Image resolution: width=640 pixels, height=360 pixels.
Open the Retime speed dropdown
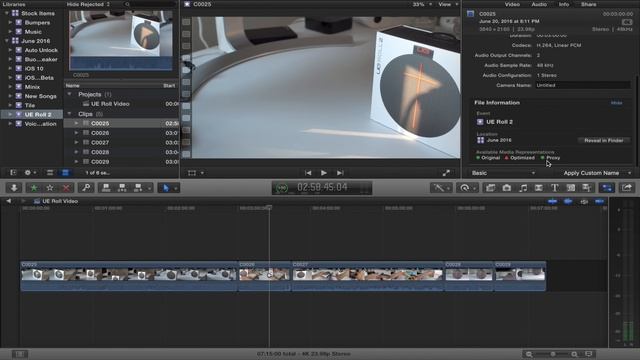point(467,188)
